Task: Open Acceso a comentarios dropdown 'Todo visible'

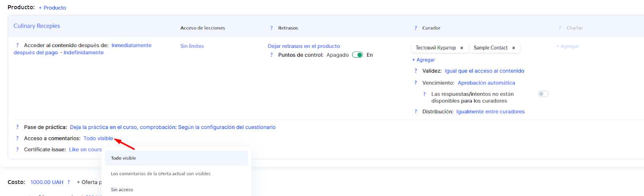Action: click(98, 139)
